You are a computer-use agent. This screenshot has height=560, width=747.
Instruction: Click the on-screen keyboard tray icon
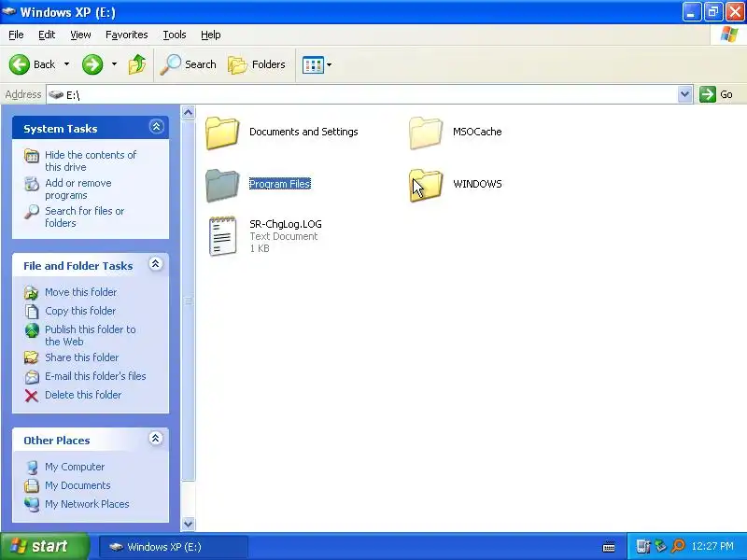coord(609,547)
